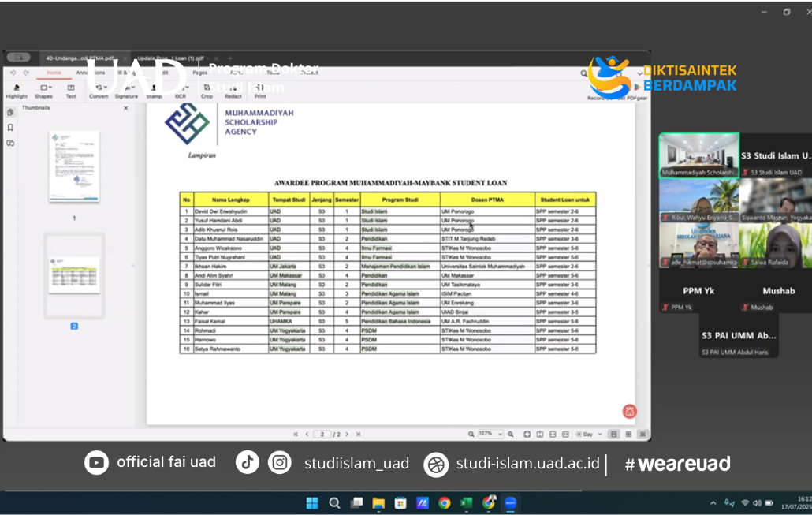The image size is (812, 515).
Task: Open File Explorer from taskbar
Action: tap(378, 503)
